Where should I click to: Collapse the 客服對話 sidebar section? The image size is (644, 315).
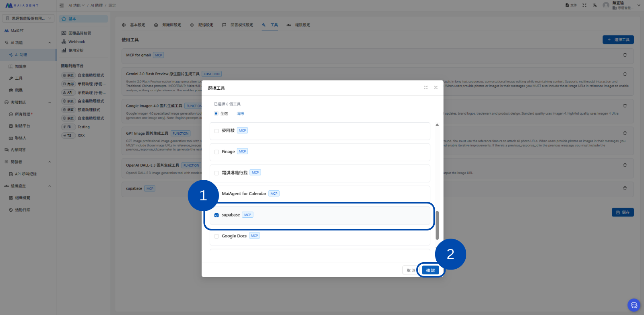50,102
